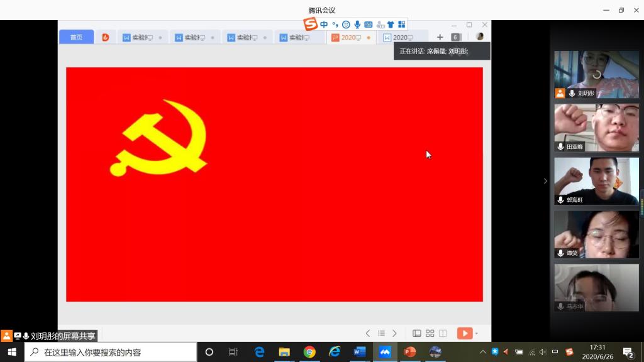
Task: Toggle the Sogou voice input microphone
Action: point(357,25)
